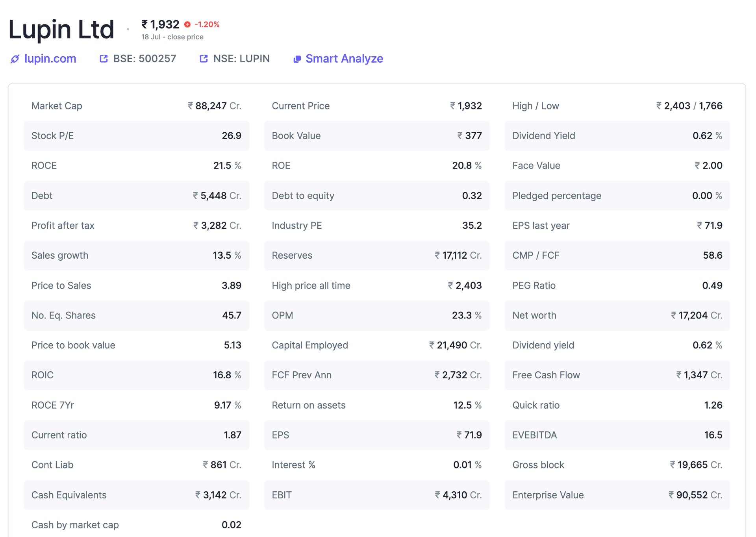Screen dimensions: 756x537
Task: Click the No. Eq. Shares row
Action: click(x=136, y=315)
